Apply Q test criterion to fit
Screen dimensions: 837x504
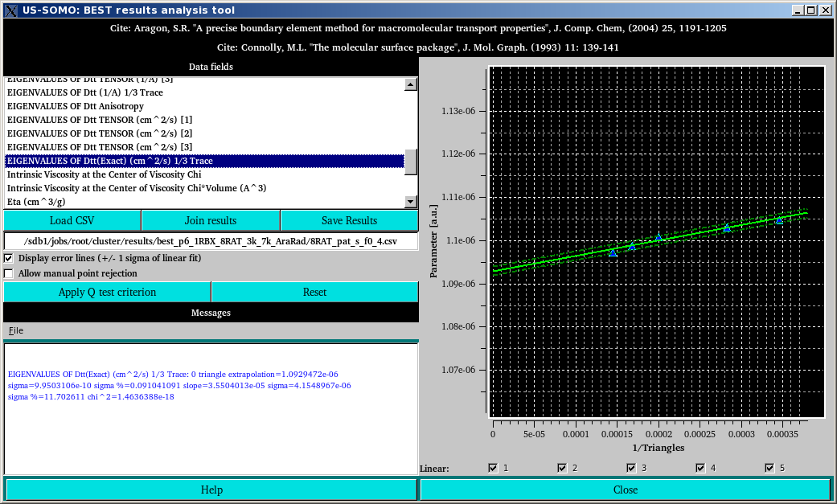click(107, 292)
